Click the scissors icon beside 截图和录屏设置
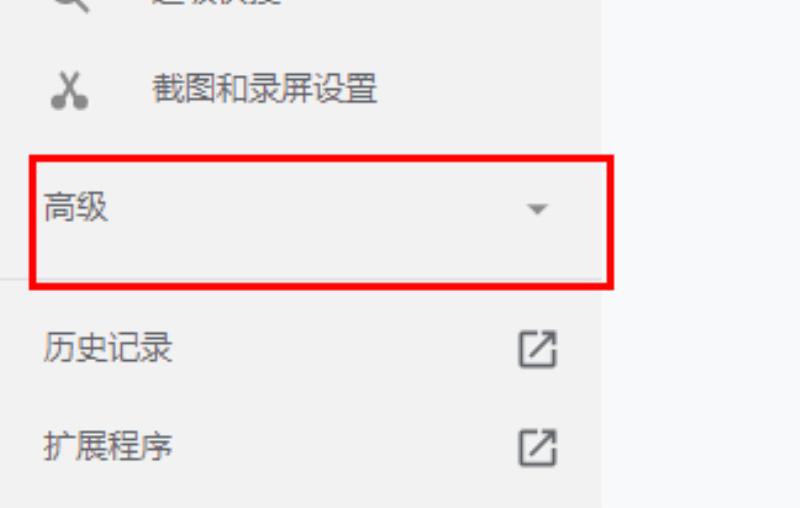 click(x=70, y=90)
